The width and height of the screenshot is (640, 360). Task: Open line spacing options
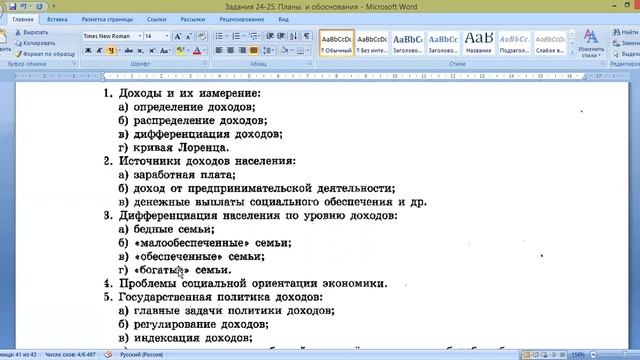268,51
